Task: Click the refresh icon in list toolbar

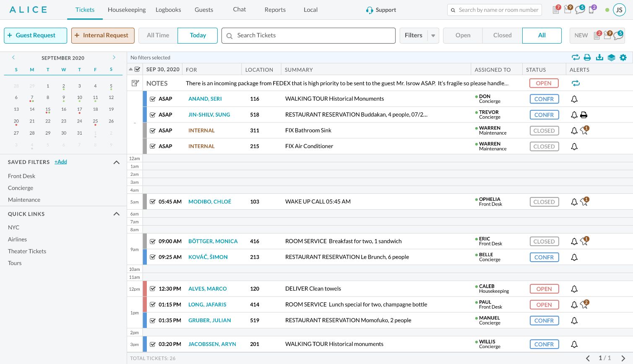Action: point(576,57)
